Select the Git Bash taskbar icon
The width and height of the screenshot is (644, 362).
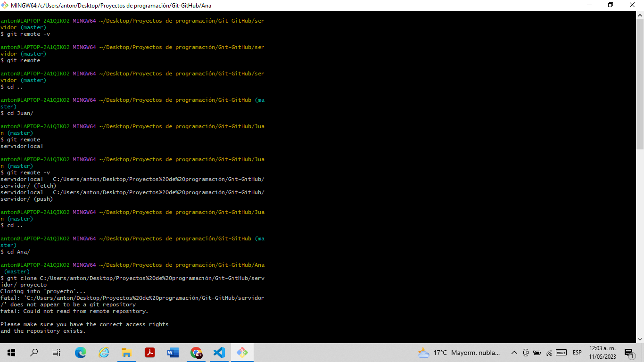(x=242, y=353)
